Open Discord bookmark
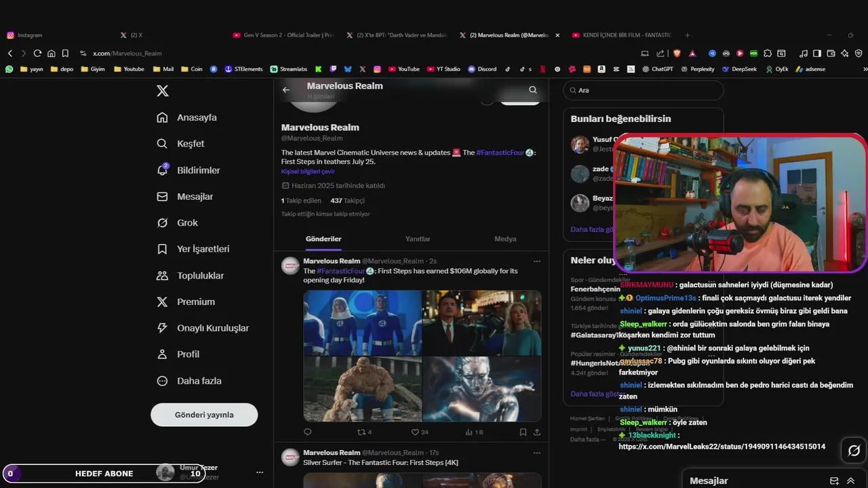This screenshot has height=488, width=868. (482, 69)
